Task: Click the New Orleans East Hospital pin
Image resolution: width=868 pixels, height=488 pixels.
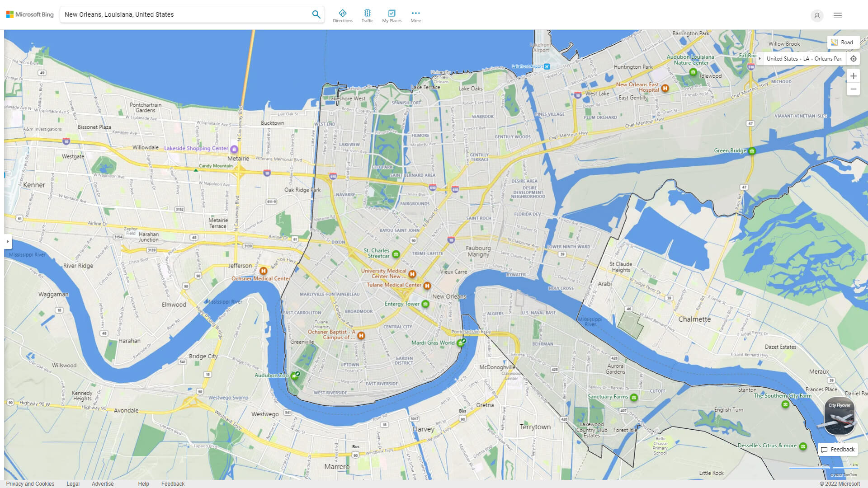Action: pyautogui.click(x=665, y=89)
